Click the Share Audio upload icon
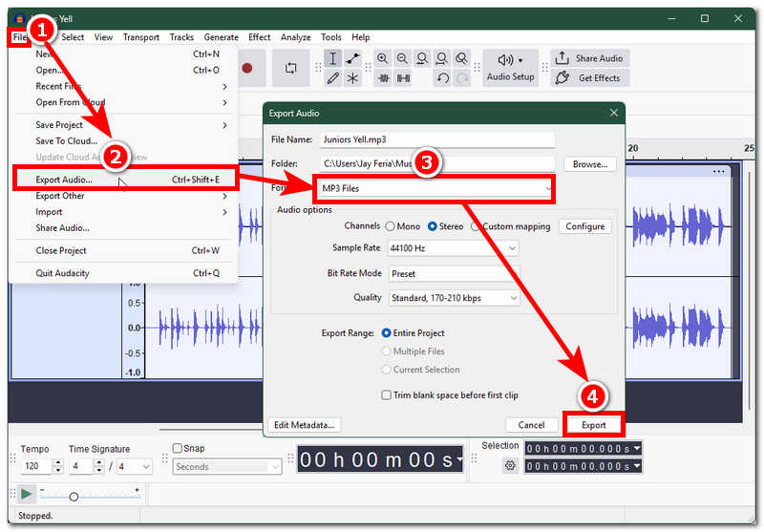 562,58
